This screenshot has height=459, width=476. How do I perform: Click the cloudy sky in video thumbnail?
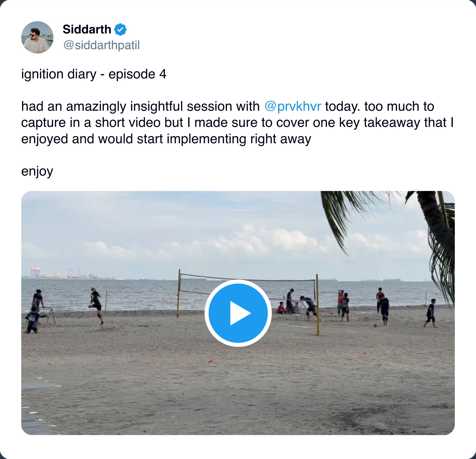[170, 231]
